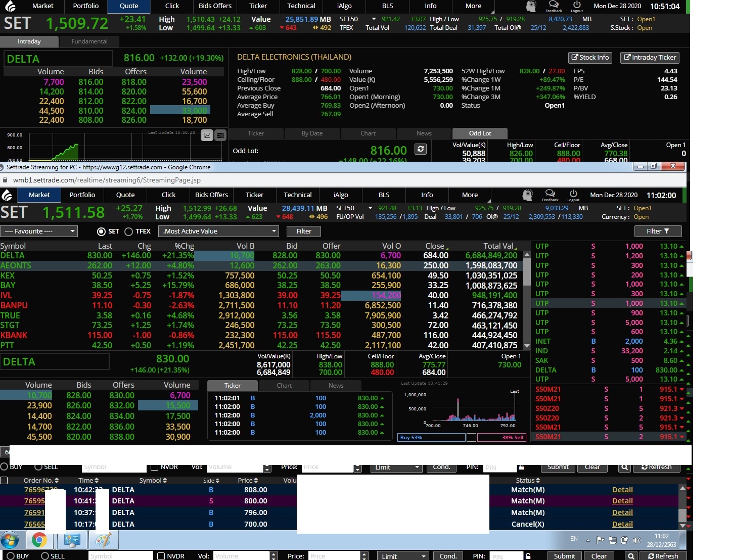
Task: Select BUY radio in the upper order form
Action: (x=4, y=466)
